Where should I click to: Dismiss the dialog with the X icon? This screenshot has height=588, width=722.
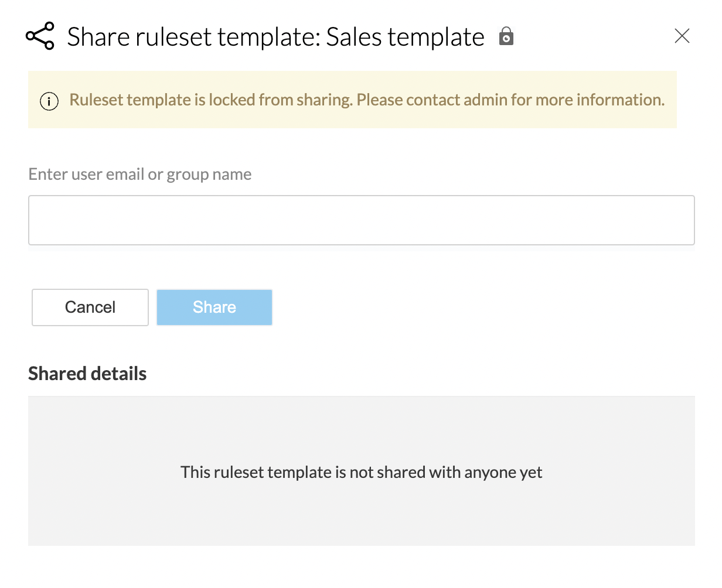click(x=682, y=36)
